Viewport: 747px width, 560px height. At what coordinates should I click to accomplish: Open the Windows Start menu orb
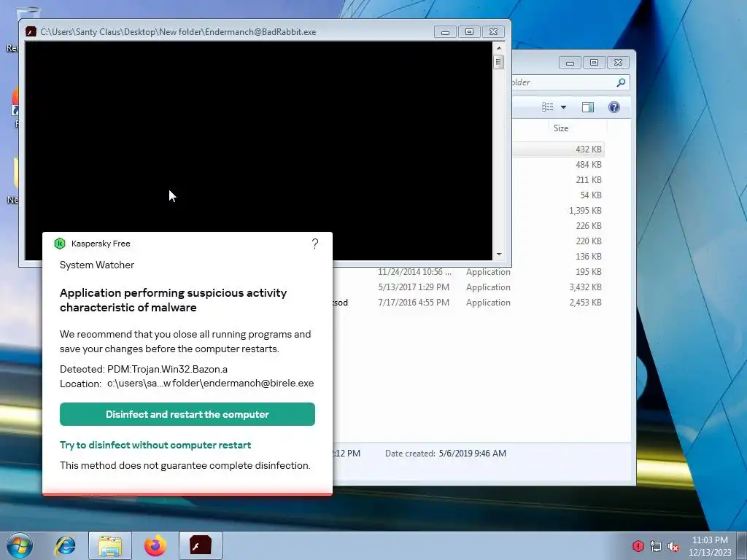click(x=20, y=545)
